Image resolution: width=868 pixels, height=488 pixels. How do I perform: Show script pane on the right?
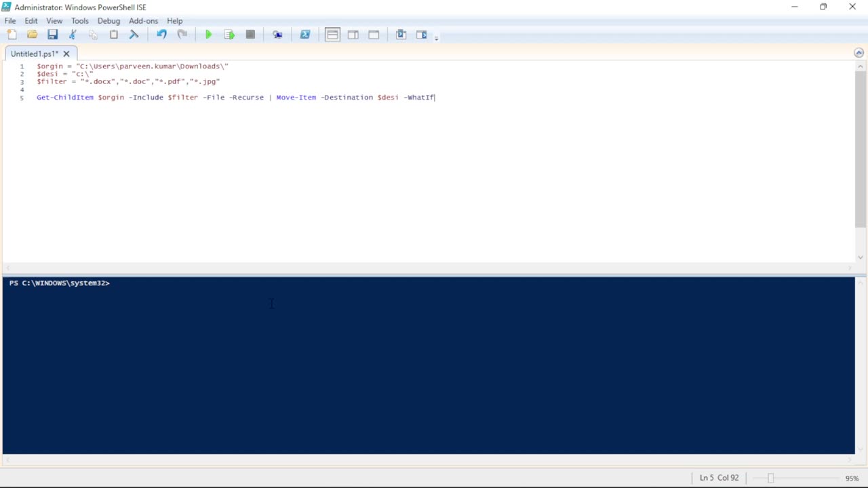coord(353,35)
